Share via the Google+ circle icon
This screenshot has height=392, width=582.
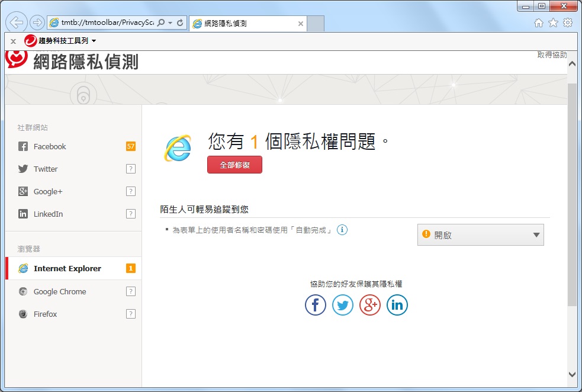(x=370, y=305)
